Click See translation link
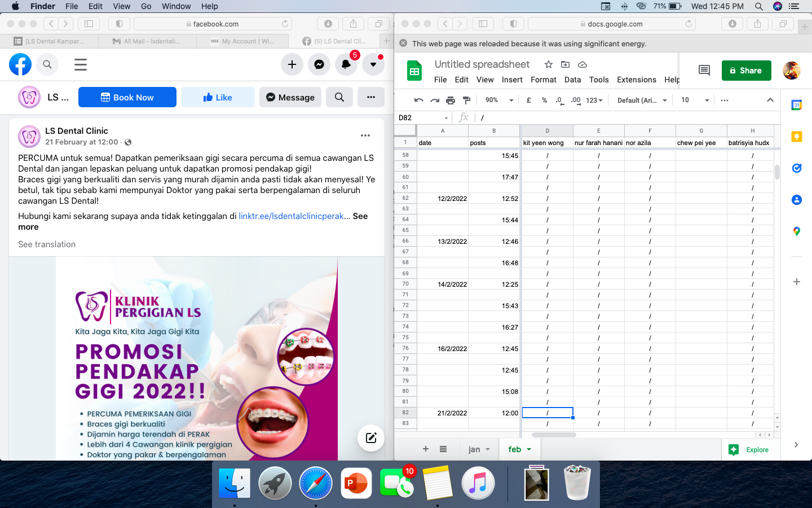The height and width of the screenshot is (508, 812). click(x=47, y=244)
